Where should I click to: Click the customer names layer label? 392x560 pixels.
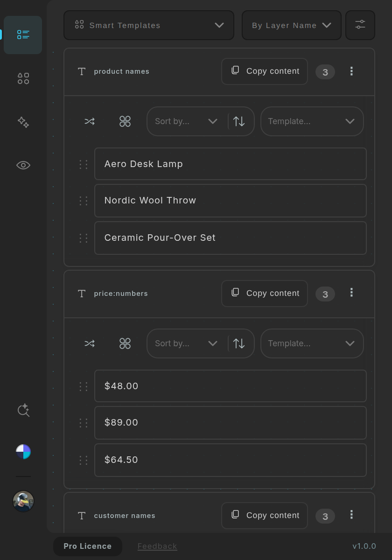click(125, 516)
